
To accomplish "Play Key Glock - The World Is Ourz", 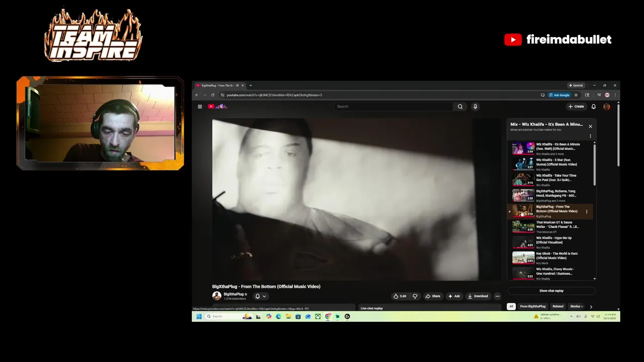I will pos(551,258).
